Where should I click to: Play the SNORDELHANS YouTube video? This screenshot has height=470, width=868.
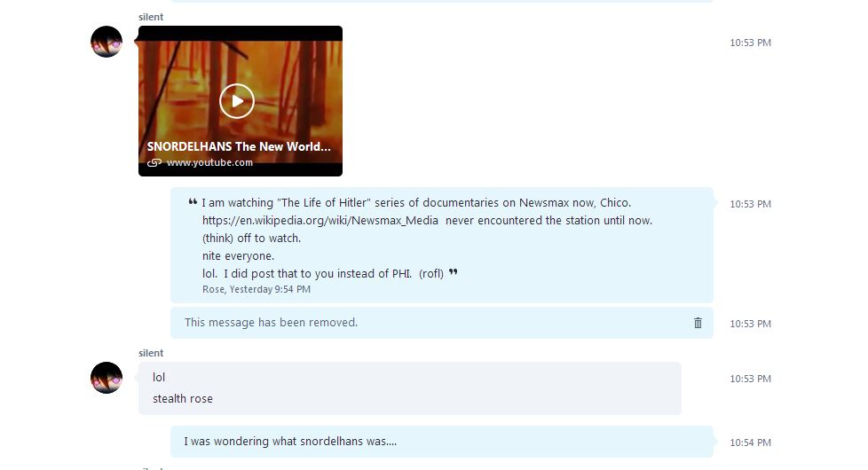click(x=237, y=101)
